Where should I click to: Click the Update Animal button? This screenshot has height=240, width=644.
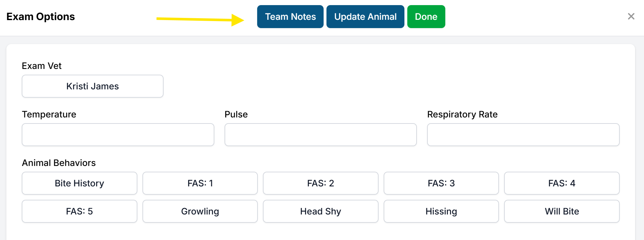click(x=365, y=17)
